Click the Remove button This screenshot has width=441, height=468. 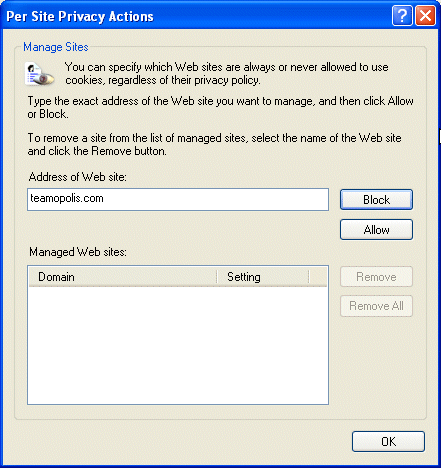[x=376, y=277]
